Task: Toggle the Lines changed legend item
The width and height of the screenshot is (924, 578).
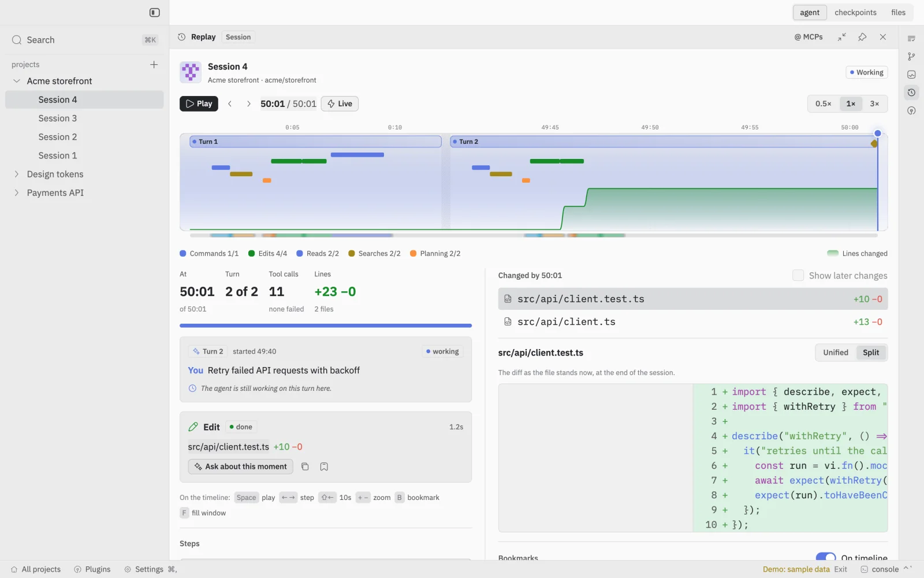Action: pos(857,253)
